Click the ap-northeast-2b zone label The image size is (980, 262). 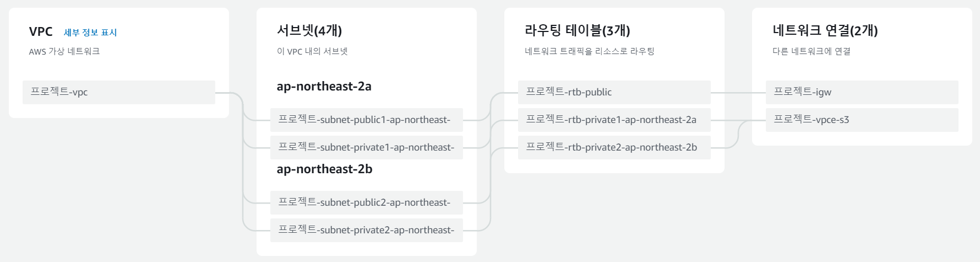pos(324,169)
